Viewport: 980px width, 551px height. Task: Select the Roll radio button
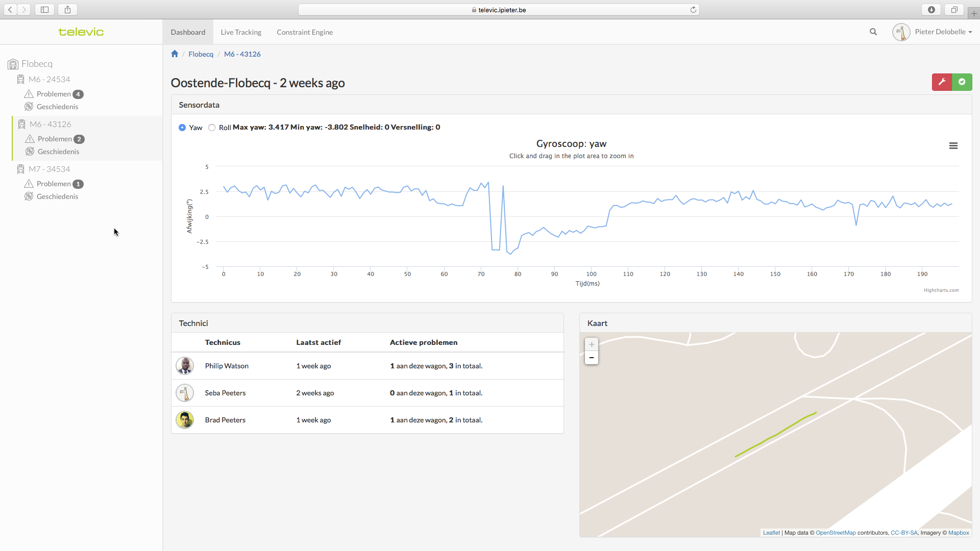[212, 128]
